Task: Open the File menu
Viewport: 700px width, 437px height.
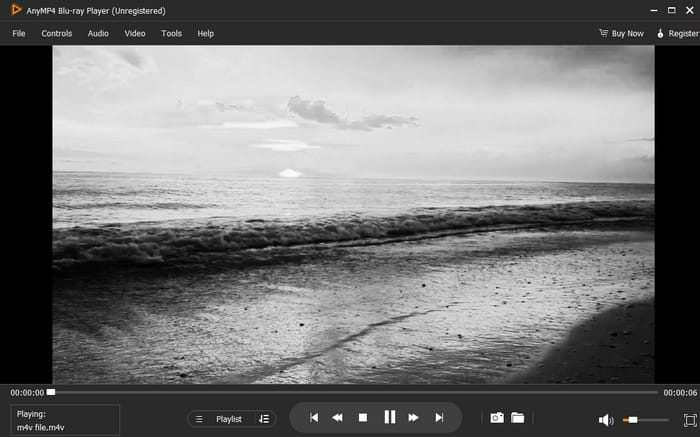Action: coord(19,33)
